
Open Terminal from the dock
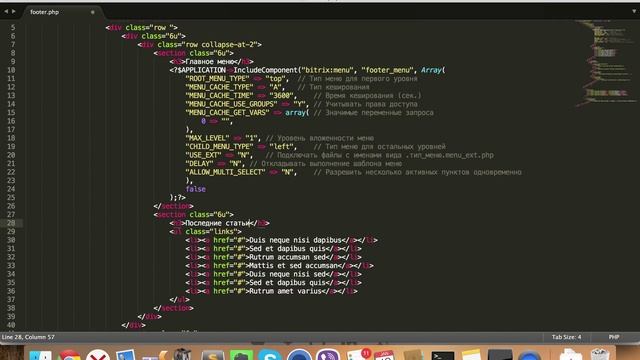pos(443,356)
